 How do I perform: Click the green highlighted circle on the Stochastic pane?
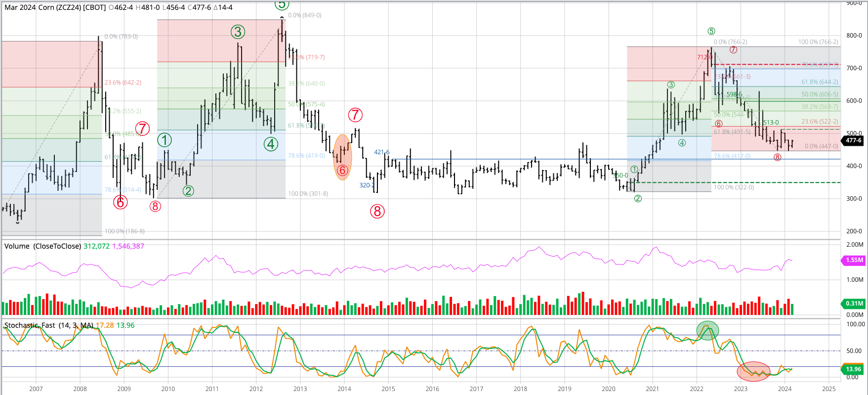pyautogui.click(x=707, y=330)
